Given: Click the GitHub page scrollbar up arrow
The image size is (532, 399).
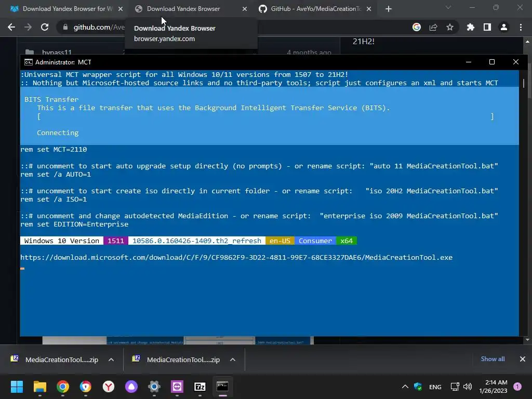Looking at the screenshot, I should click(x=527, y=42).
